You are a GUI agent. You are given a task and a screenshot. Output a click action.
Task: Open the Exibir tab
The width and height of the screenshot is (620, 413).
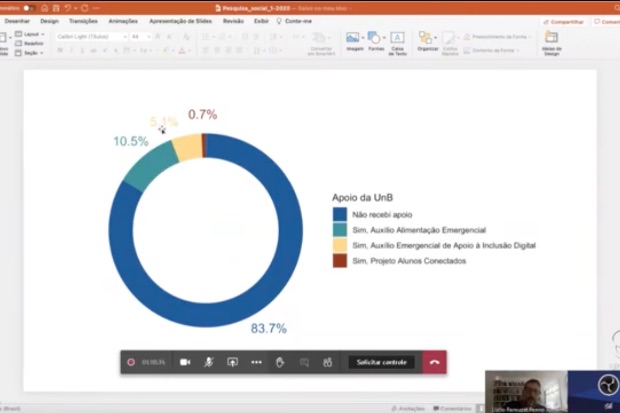[261, 21]
